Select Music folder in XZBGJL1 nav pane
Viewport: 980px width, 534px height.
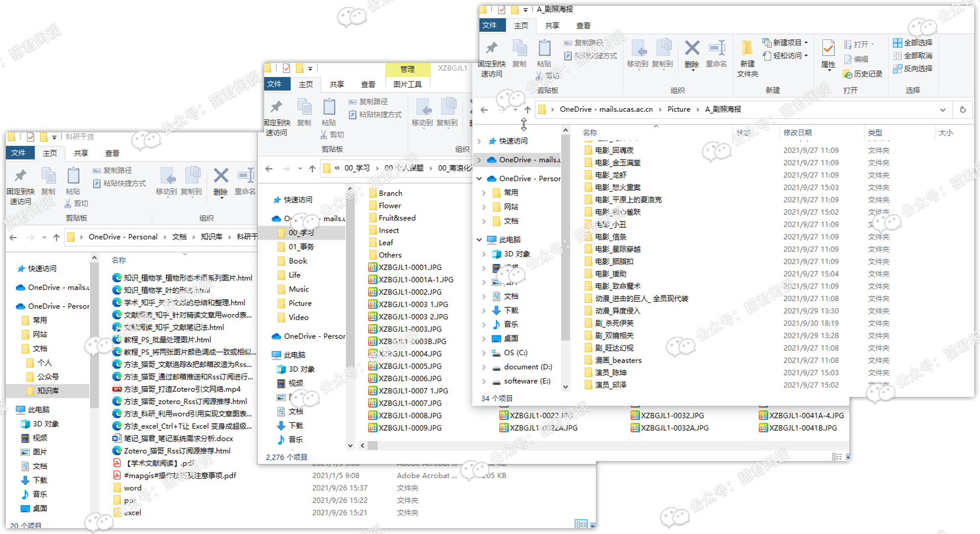point(293,289)
